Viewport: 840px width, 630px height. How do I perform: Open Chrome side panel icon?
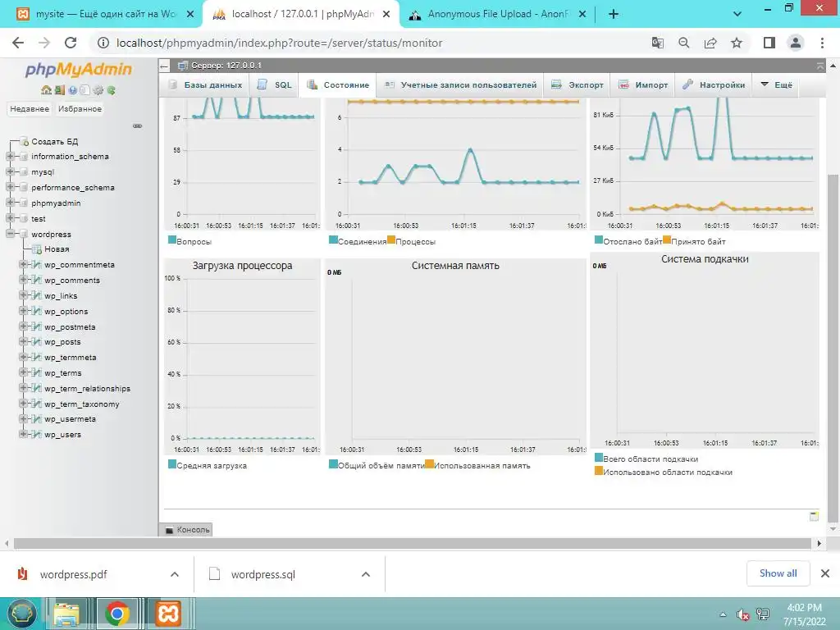pos(769,43)
